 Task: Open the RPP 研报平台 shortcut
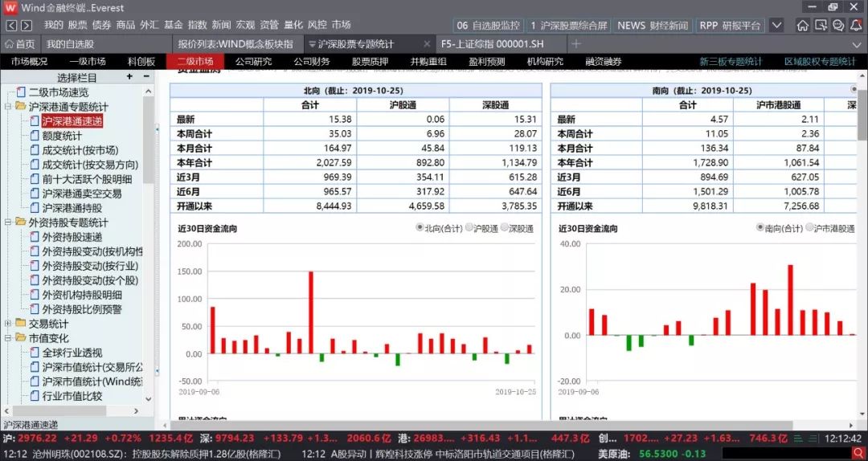(x=730, y=26)
